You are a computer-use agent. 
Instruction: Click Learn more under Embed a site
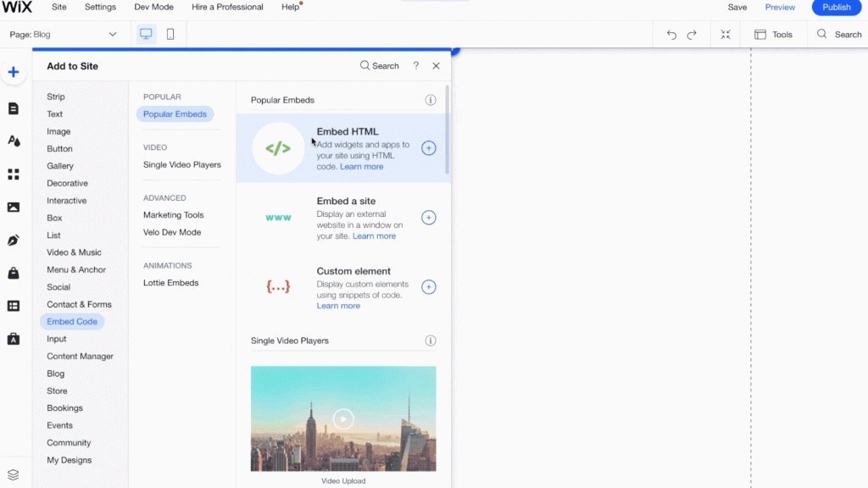pos(374,236)
